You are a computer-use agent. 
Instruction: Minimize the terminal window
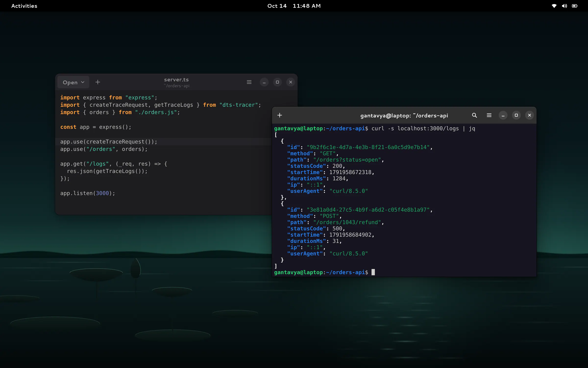point(503,115)
